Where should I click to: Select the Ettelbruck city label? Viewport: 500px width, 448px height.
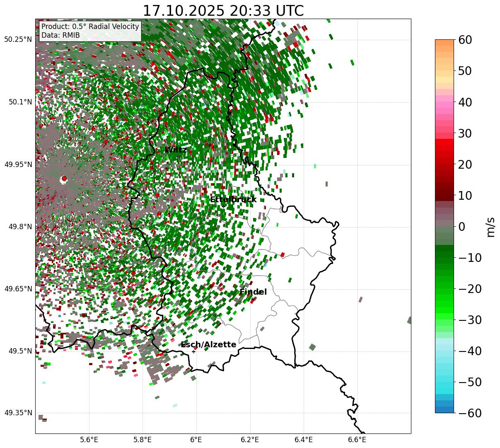pyautogui.click(x=233, y=199)
